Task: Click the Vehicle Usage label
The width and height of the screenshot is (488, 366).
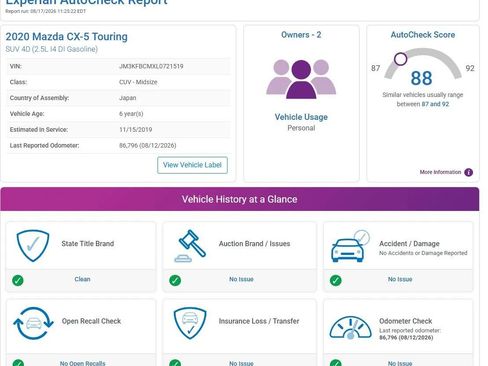Action: (301, 117)
